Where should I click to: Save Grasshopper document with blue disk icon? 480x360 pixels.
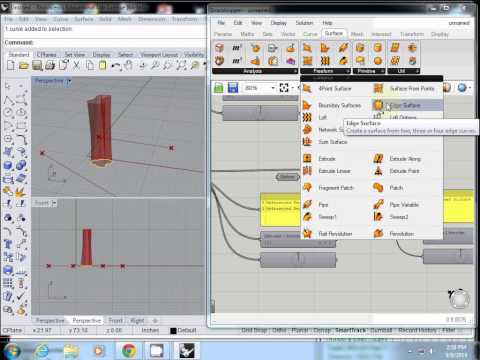coord(233,88)
